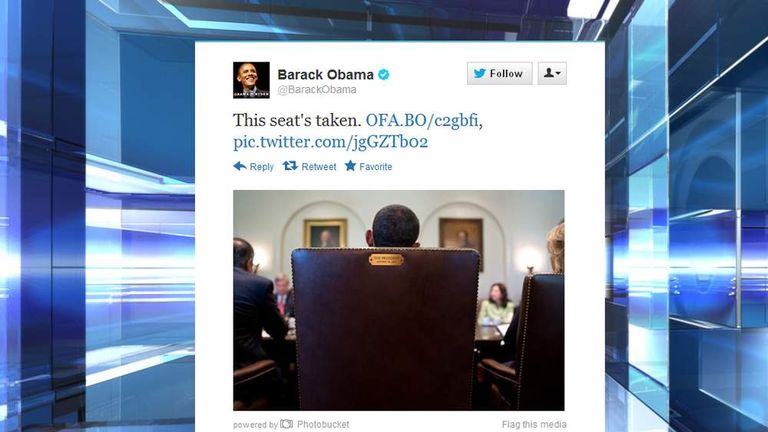
Task: Click the Favorite star icon
Action: click(x=350, y=166)
